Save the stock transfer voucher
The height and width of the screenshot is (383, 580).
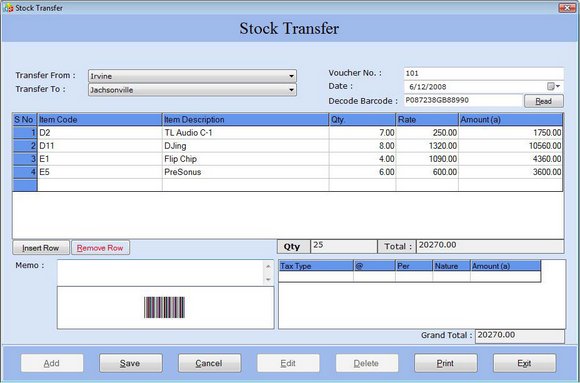[x=130, y=363]
